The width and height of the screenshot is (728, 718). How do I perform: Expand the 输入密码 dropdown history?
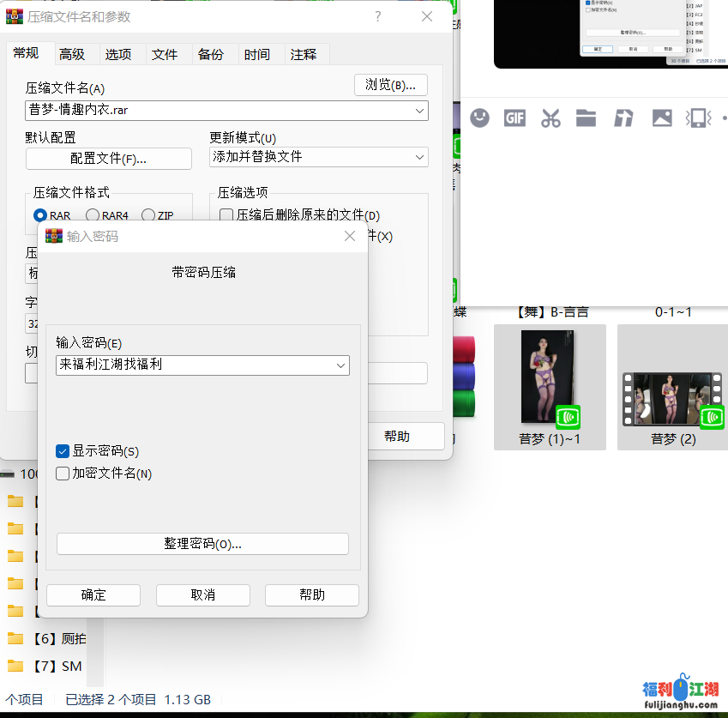(341, 365)
